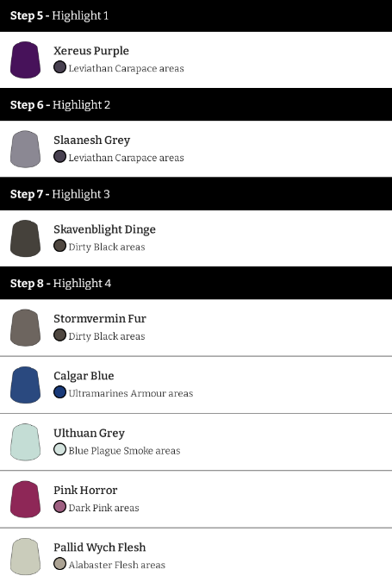Screen dimensions: 392x582
Task: Click Leviathan Carapace areas under Slaanesh Grey
Action: pyautogui.click(x=126, y=158)
